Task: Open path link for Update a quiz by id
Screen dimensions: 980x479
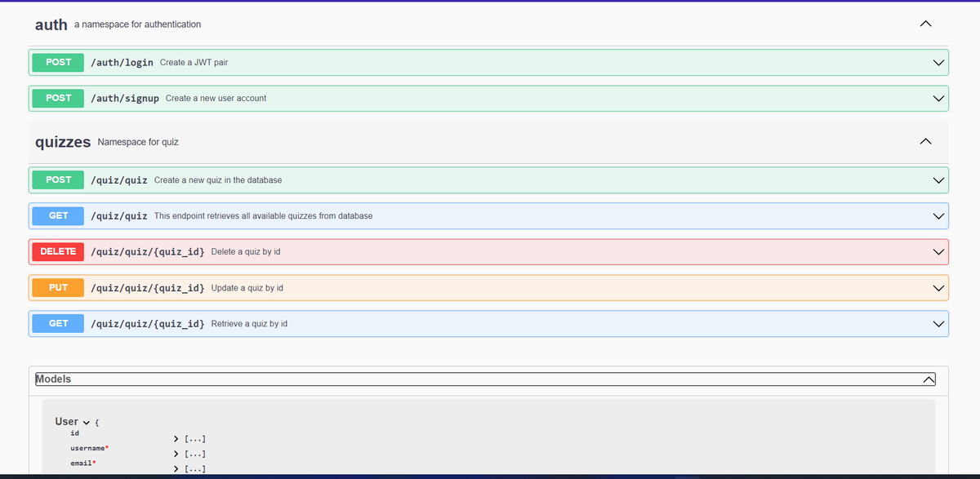Action: click(148, 288)
